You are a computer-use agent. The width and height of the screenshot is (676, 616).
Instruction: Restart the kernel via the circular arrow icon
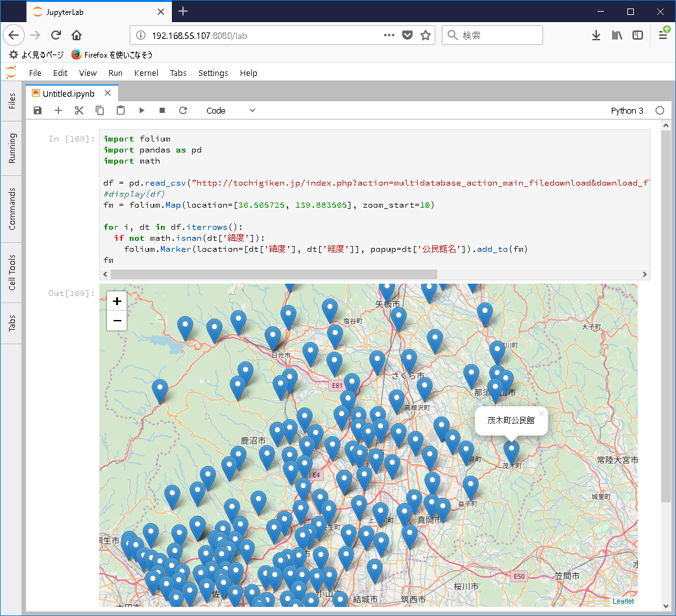pos(183,110)
